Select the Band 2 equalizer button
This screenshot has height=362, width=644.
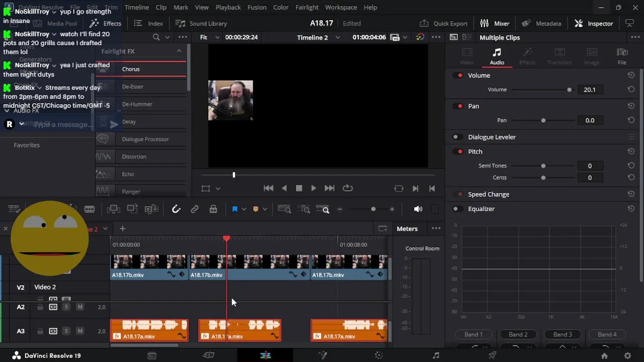pos(518,334)
